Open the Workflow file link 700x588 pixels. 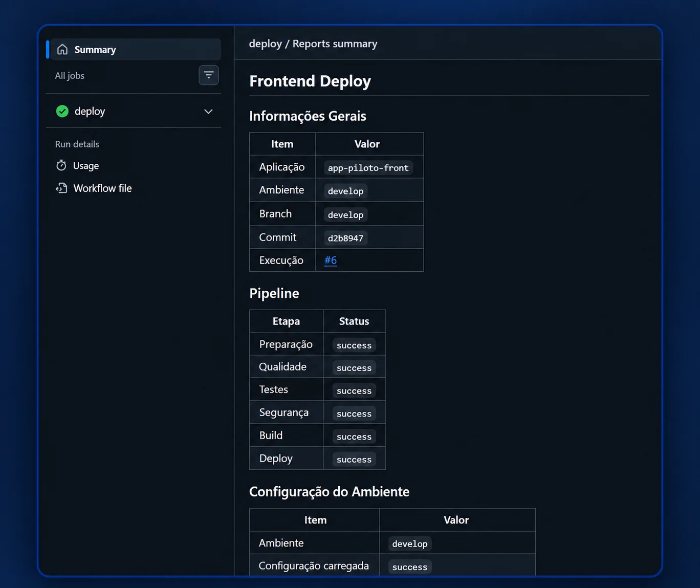coord(102,188)
